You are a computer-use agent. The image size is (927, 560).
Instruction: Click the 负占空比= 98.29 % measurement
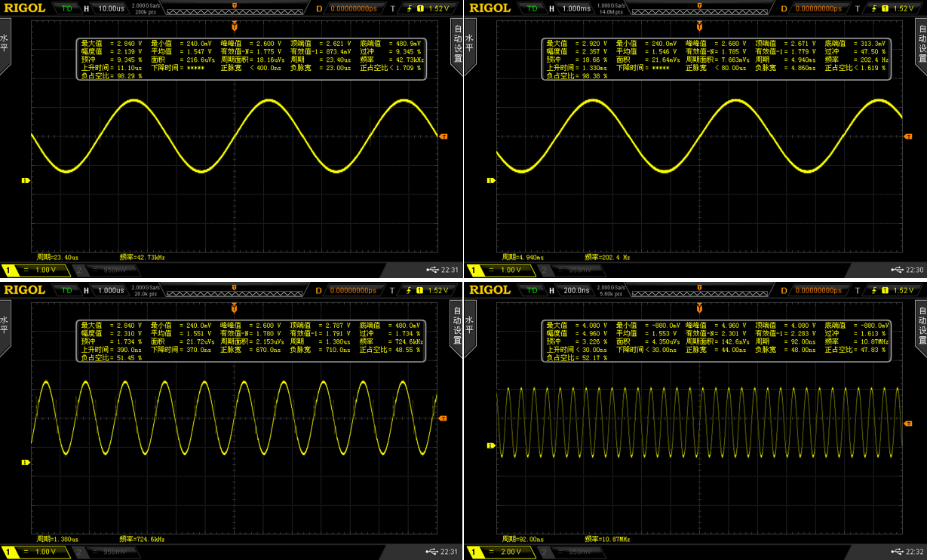click(x=112, y=76)
